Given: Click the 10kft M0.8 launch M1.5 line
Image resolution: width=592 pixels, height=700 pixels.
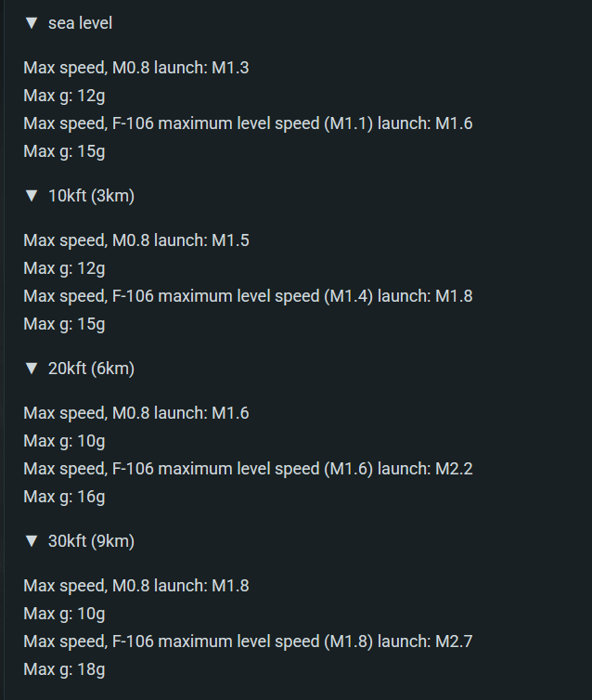Looking at the screenshot, I should pos(136,240).
